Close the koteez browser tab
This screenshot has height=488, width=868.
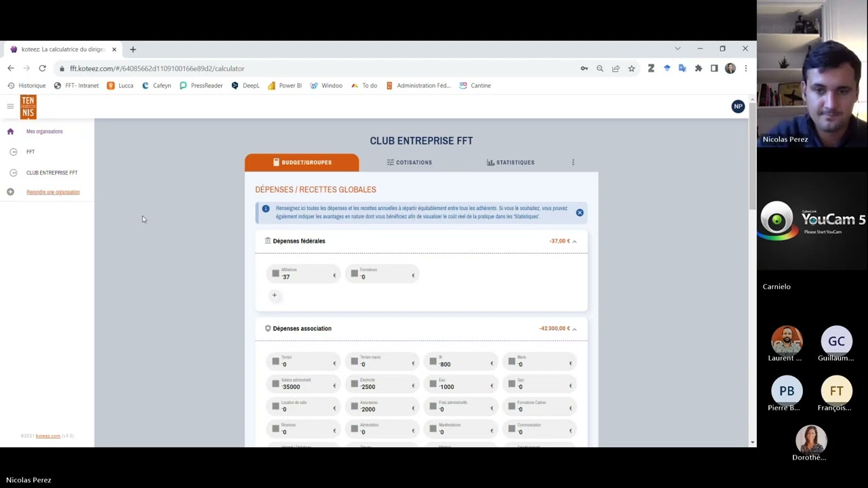(114, 49)
